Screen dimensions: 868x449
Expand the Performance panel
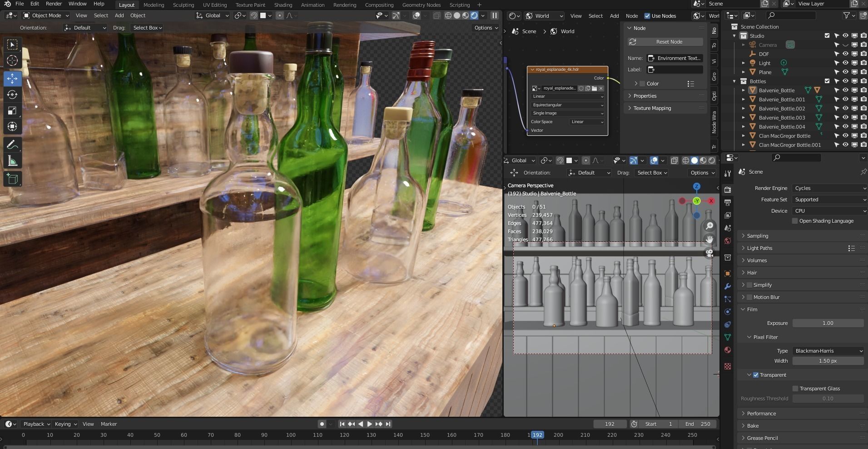coord(802,414)
